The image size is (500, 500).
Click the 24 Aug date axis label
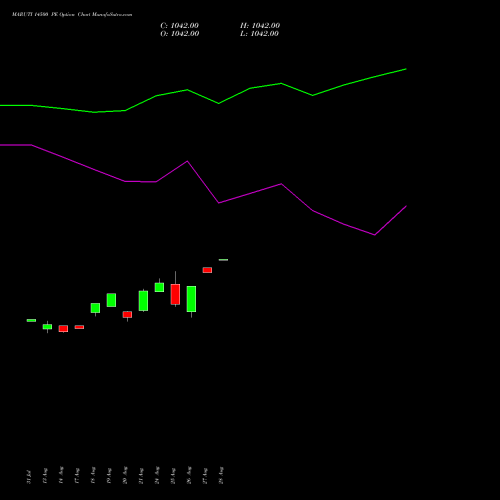coord(157,475)
